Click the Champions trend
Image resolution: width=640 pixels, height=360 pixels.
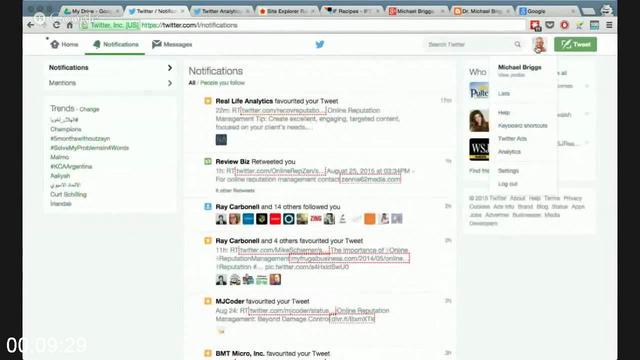tap(66, 129)
